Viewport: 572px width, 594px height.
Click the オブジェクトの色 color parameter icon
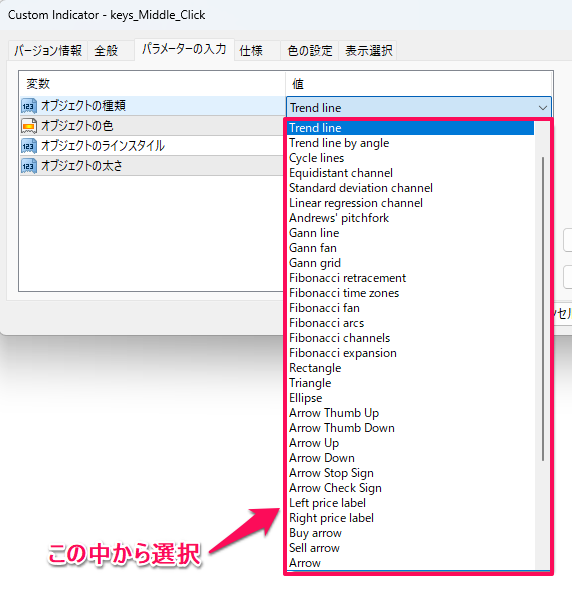pos(29,126)
